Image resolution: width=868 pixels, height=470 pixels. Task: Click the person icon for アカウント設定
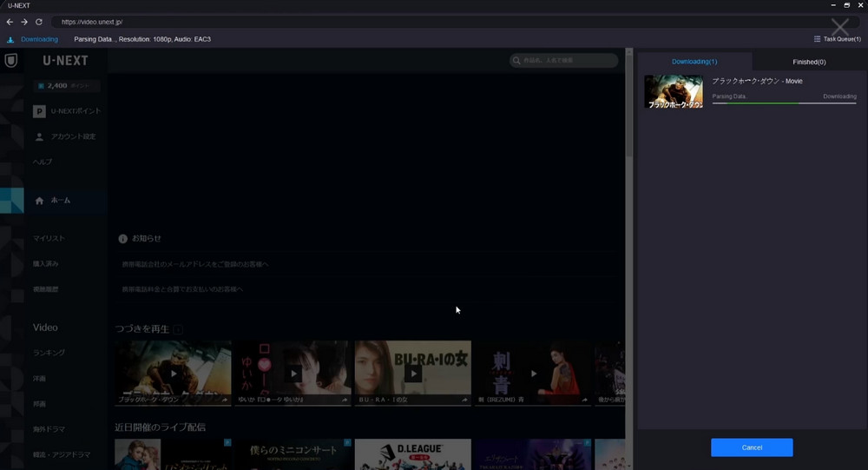(x=39, y=137)
